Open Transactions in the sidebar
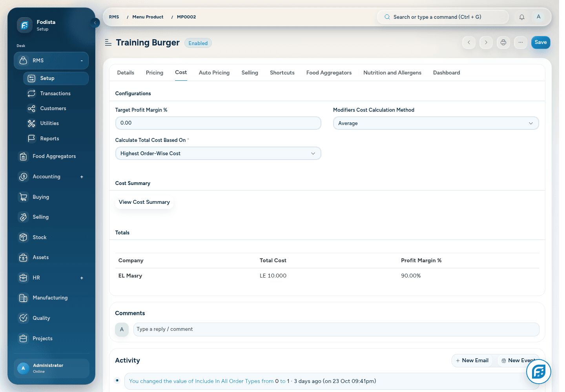The width and height of the screenshot is (565, 392). 56,93
